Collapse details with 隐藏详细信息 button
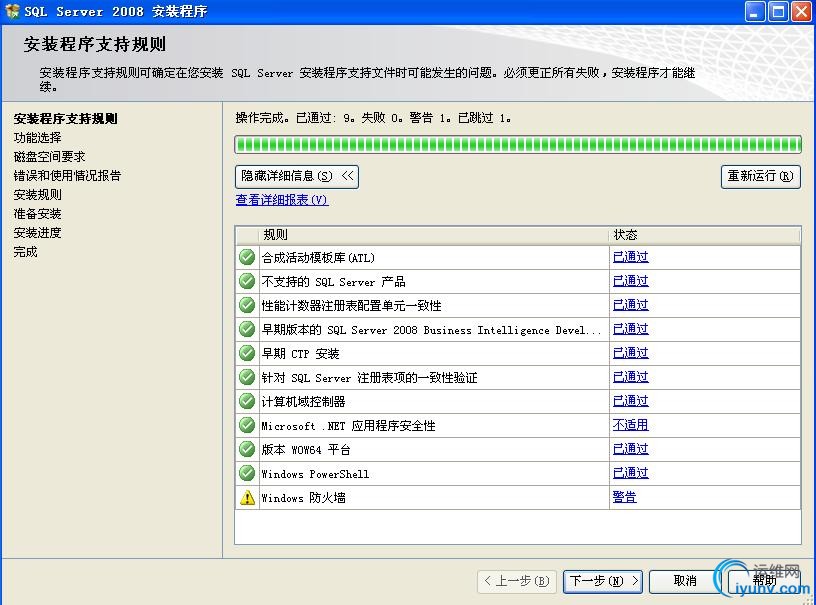This screenshot has height=605, width=816. [297, 176]
